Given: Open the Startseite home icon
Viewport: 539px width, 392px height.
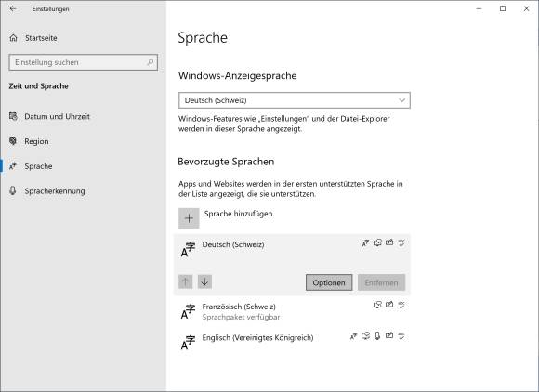Looking at the screenshot, I should pyautogui.click(x=13, y=38).
